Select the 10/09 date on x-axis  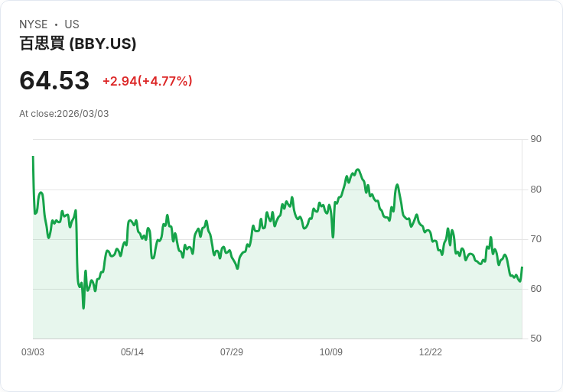tap(331, 352)
